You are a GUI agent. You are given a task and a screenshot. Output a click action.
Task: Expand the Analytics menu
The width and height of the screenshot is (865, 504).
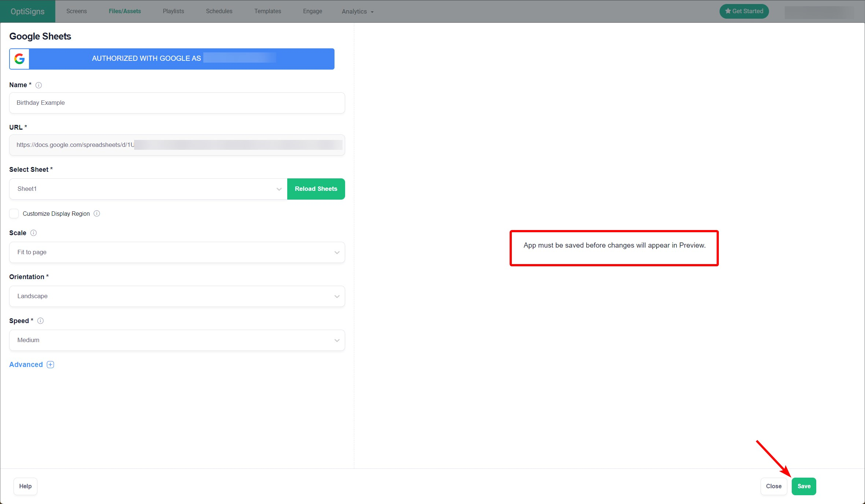358,12
